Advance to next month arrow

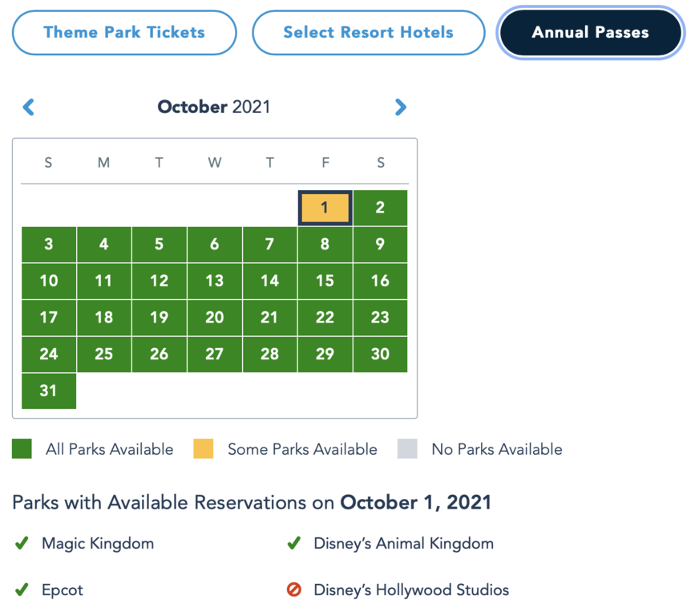(x=401, y=107)
